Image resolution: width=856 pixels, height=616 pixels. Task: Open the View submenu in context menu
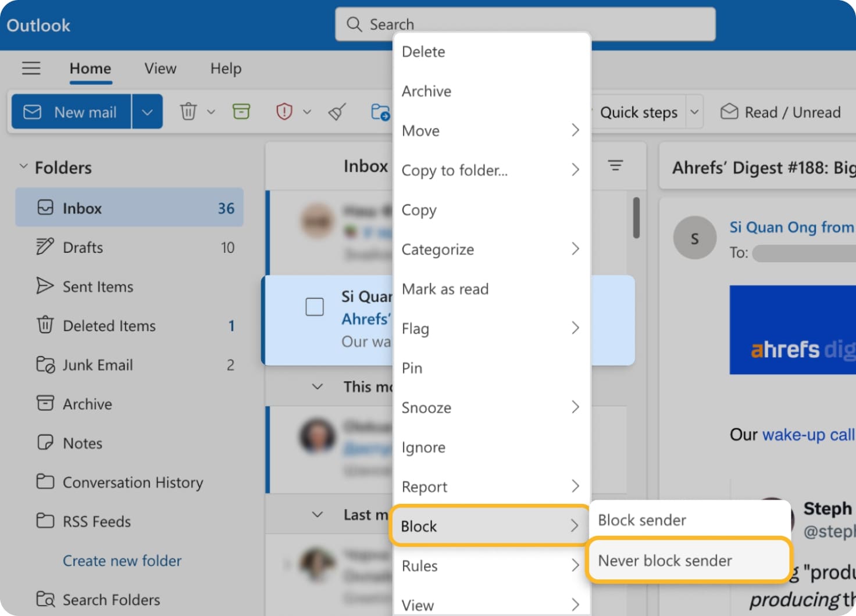(x=492, y=605)
